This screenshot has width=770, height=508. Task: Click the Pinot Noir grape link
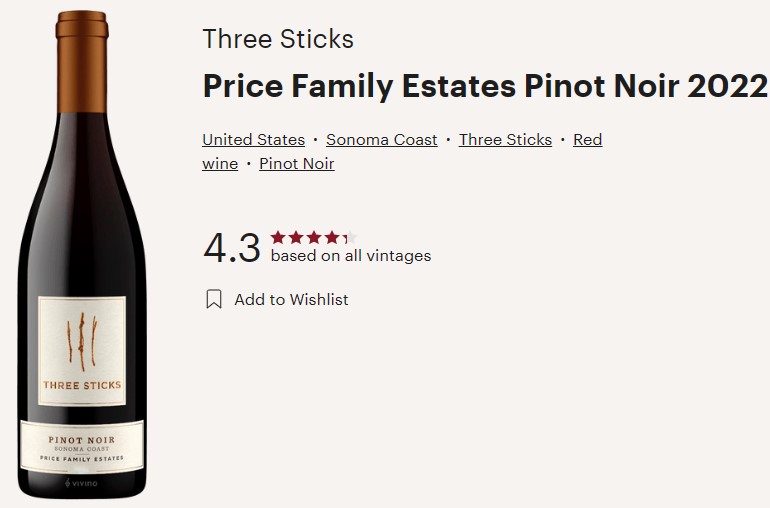pos(296,164)
